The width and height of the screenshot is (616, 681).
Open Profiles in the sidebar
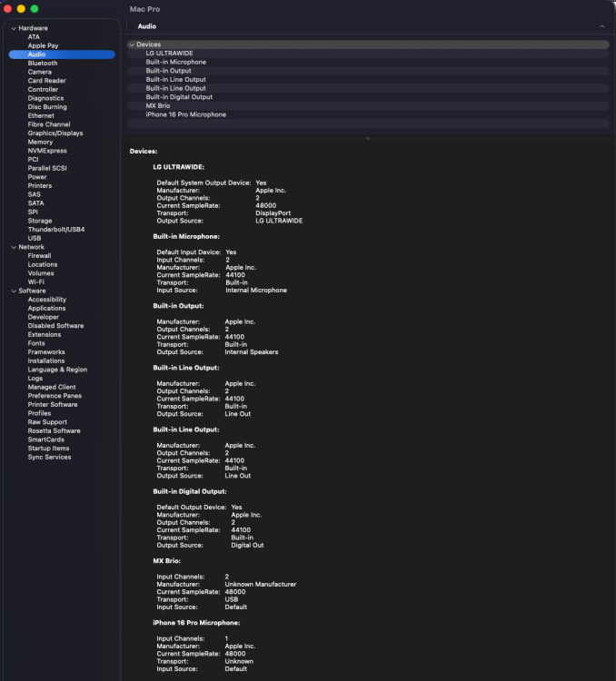[39, 413]
